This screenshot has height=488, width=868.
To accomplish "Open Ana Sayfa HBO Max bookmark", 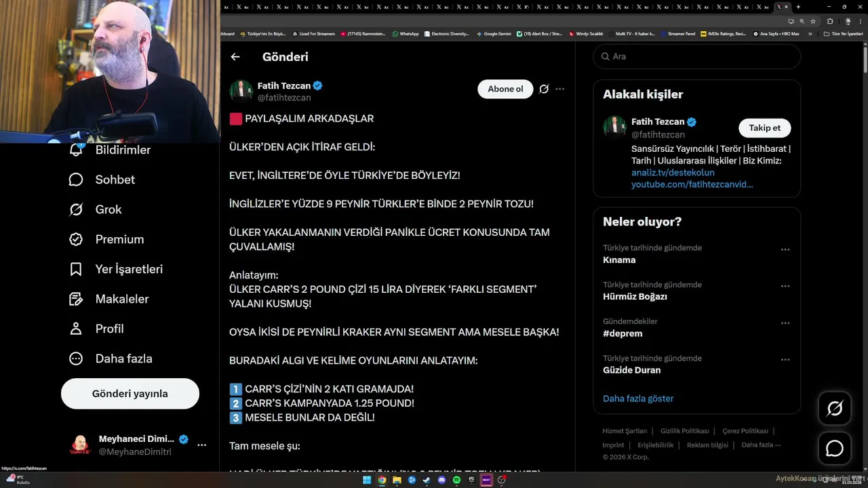I will (x=776, y=33).
